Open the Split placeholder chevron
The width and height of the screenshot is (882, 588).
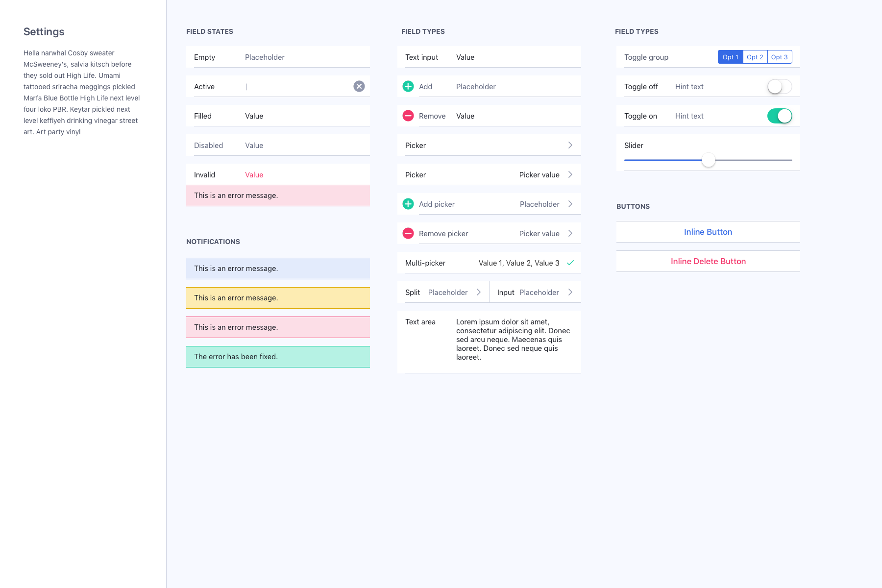479,292
